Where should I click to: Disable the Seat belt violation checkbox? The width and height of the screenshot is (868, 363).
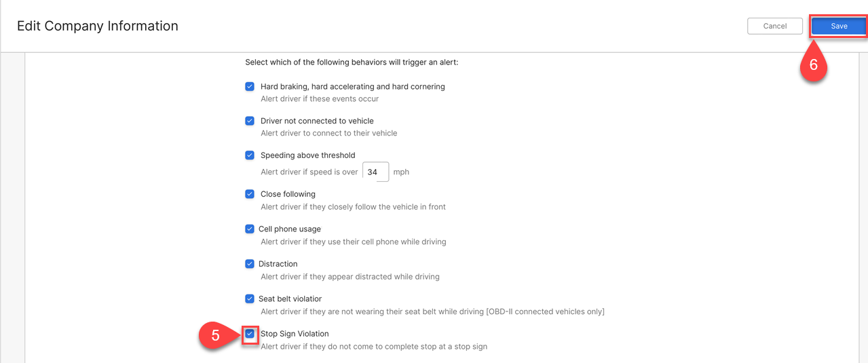(250, 299)
